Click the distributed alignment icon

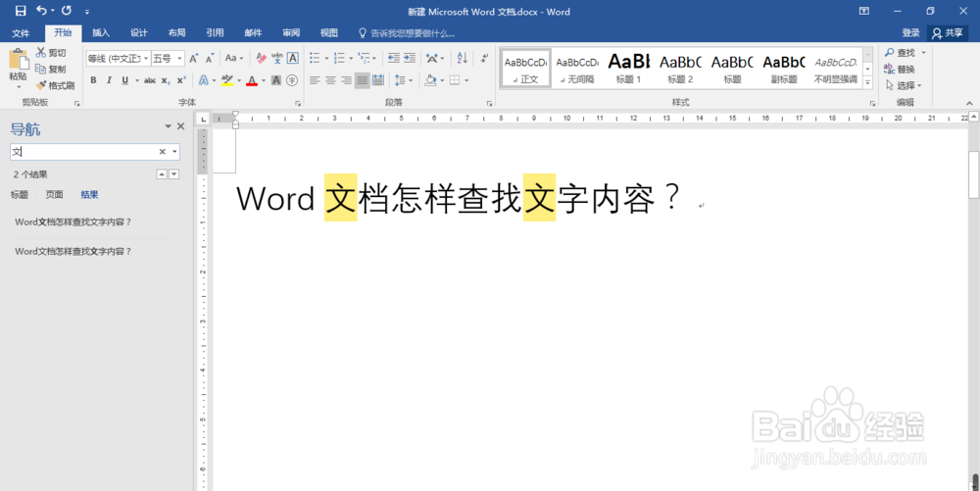click(378, 80)
